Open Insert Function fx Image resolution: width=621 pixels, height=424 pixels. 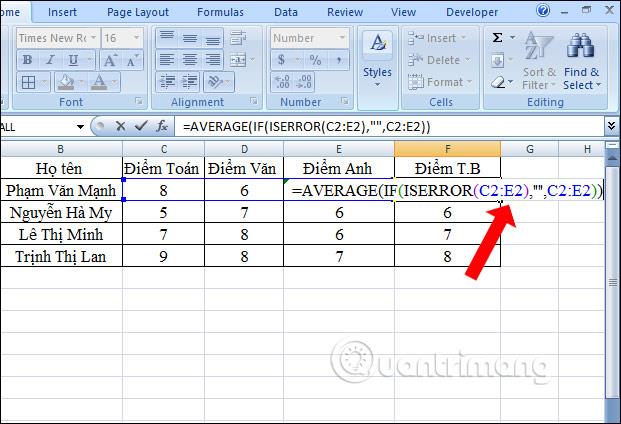[x=162, y=127]
